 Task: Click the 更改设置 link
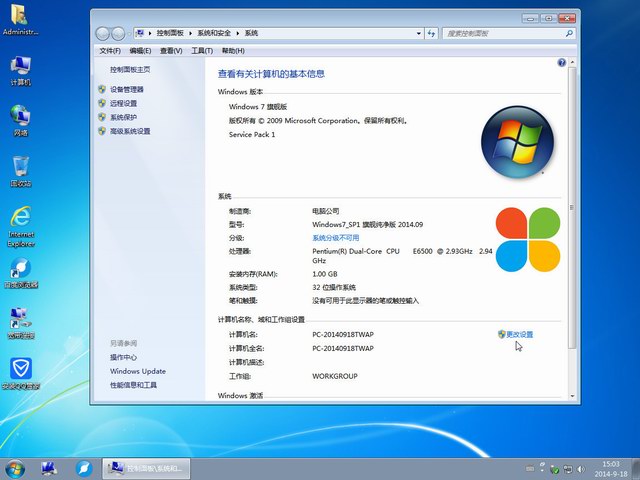point(520,334)
